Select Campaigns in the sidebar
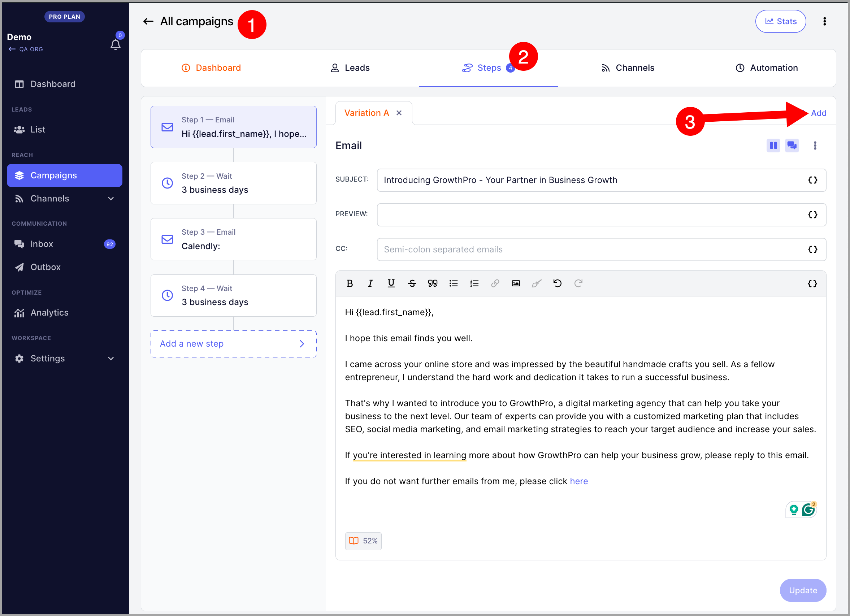 pyautogui.click(x=65, y=175)
